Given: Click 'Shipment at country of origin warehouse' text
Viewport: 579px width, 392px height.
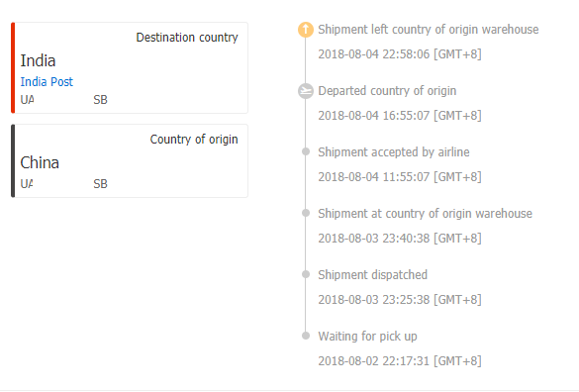Looking at the screenshot, I should pyautogui.click(x=425, y=214).
